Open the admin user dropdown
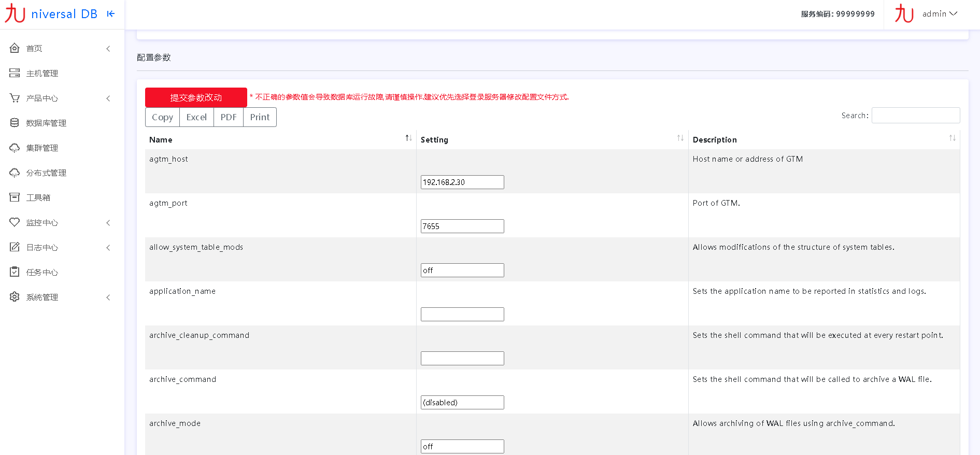980x455 pixels. (x=939, y=14)
